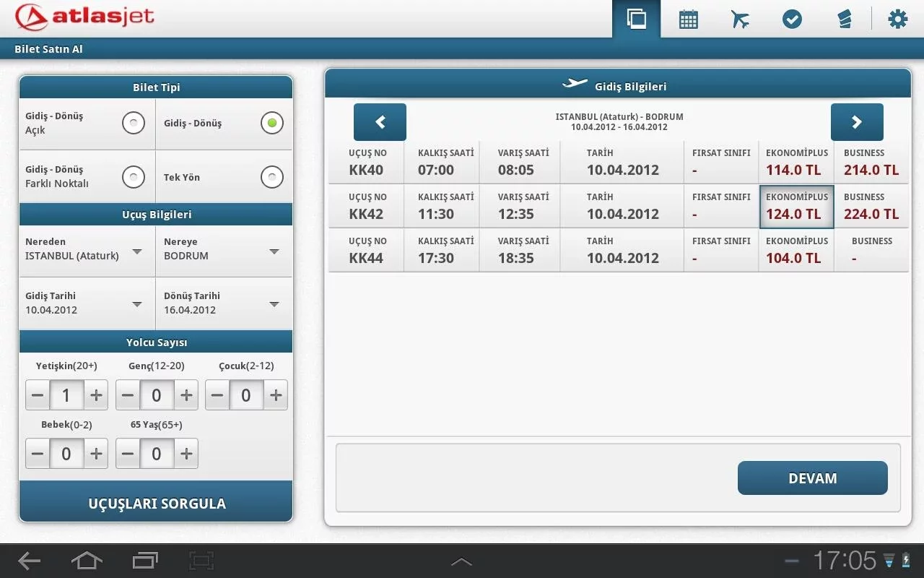Tap KK44 Business cell with dash

tap(871, 251)
